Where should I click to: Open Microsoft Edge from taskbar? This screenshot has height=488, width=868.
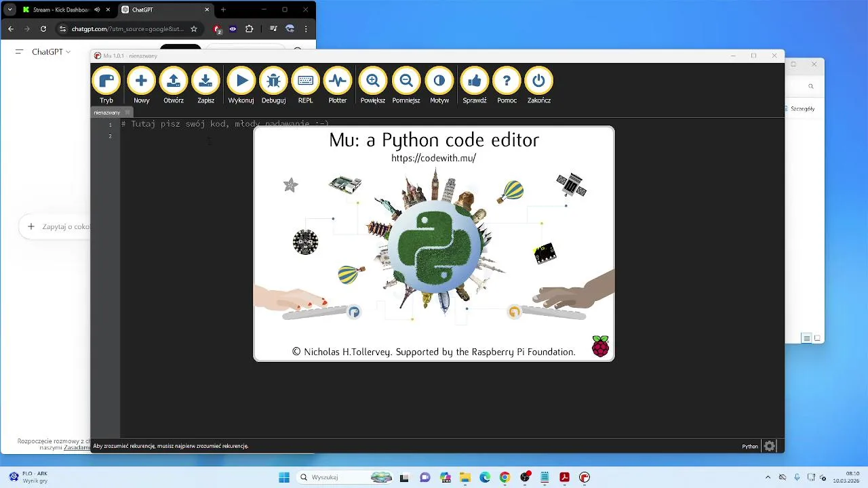coord(485,477)
